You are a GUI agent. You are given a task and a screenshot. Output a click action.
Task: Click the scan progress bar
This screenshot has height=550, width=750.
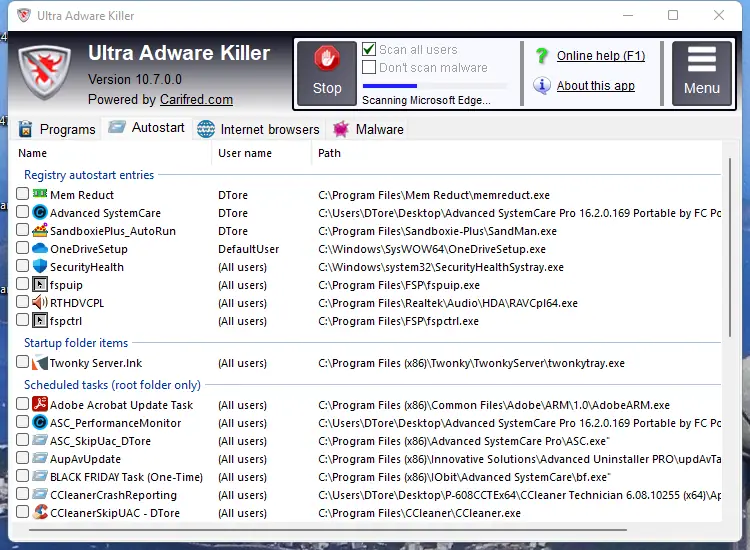click(434, 86)
